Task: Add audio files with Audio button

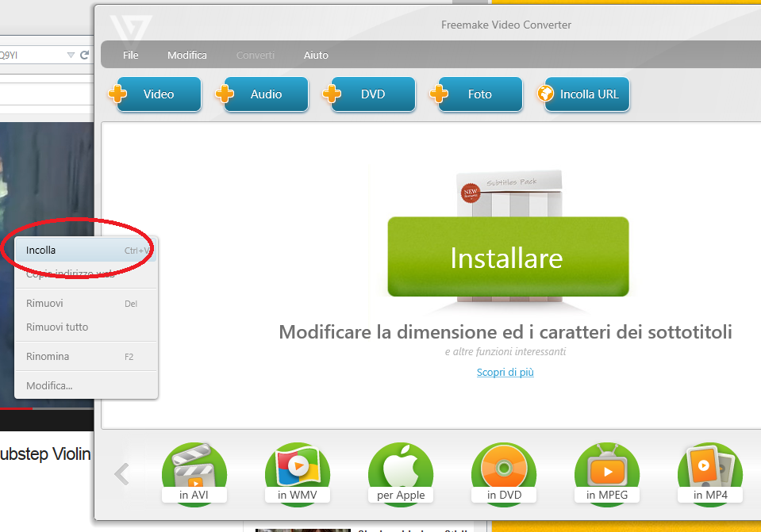Action: pyautogui.click(x=266, y=94)
